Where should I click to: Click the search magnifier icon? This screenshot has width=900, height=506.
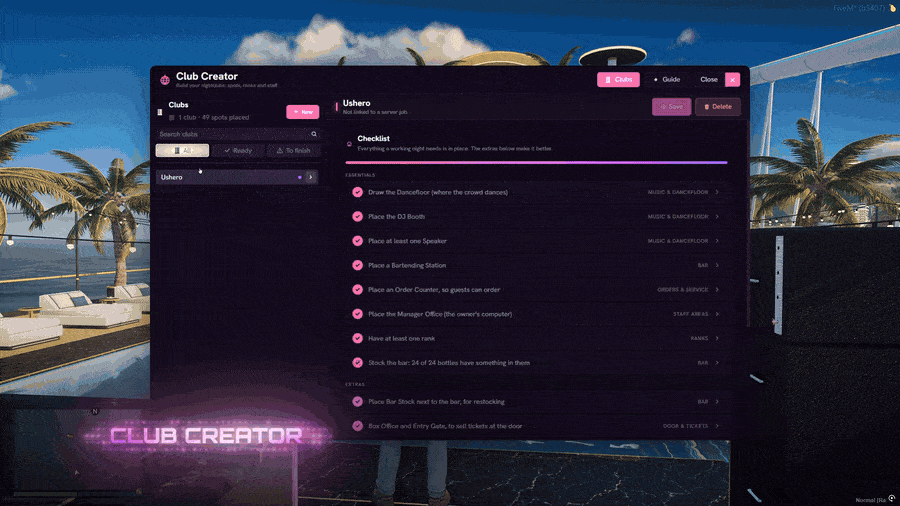pos(314,134)
